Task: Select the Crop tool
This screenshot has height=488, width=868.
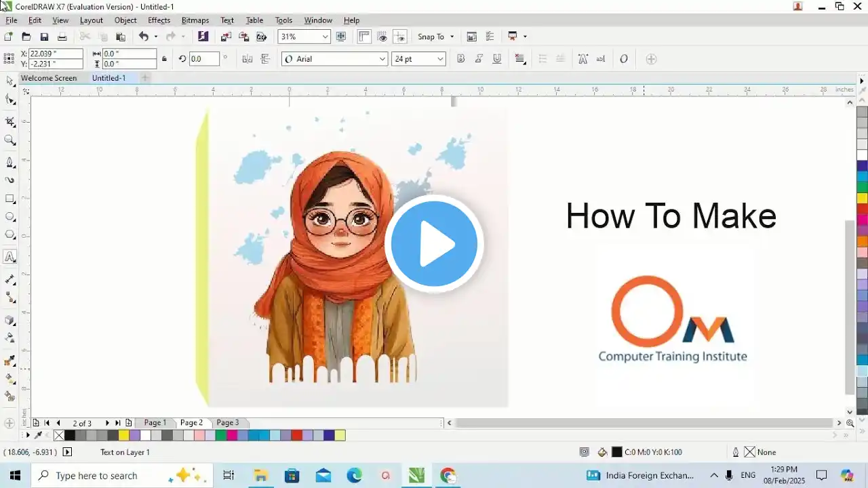Action: pyautogui.click(x=9, y=122)
